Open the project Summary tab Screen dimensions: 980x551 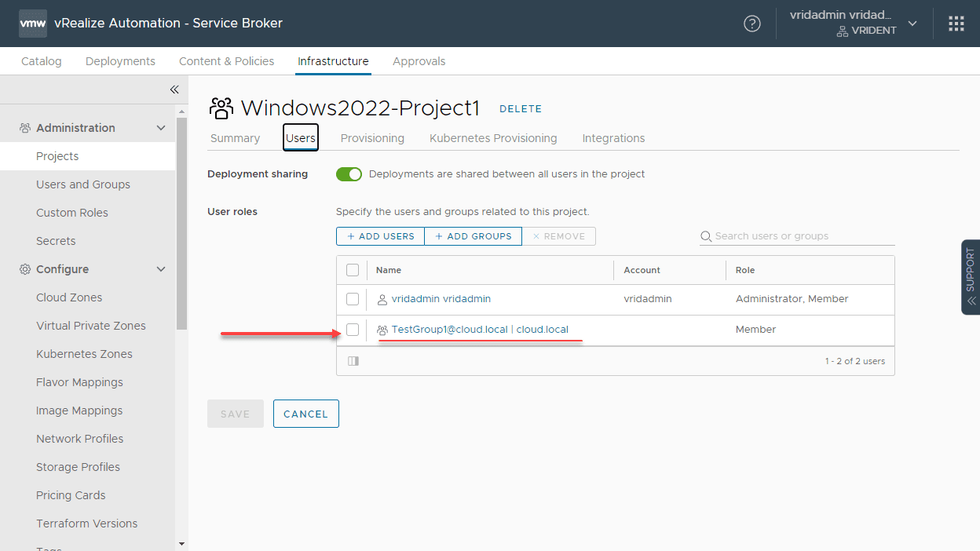(235, 138)
